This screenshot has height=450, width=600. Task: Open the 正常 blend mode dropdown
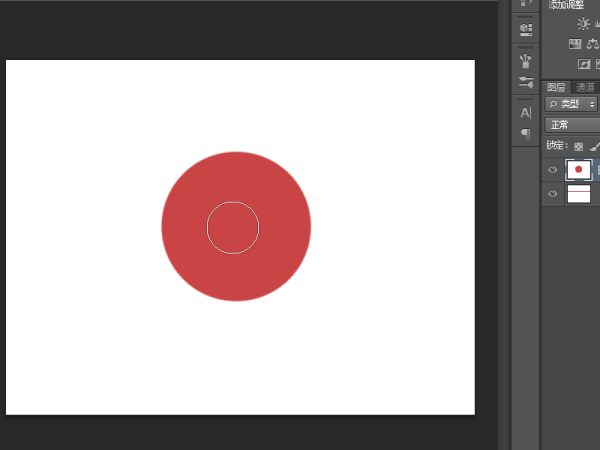tap(572, 125)
